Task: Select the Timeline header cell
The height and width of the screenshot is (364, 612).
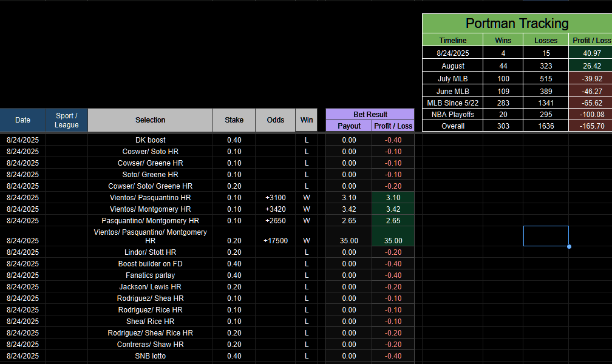Action: [453, 40]
